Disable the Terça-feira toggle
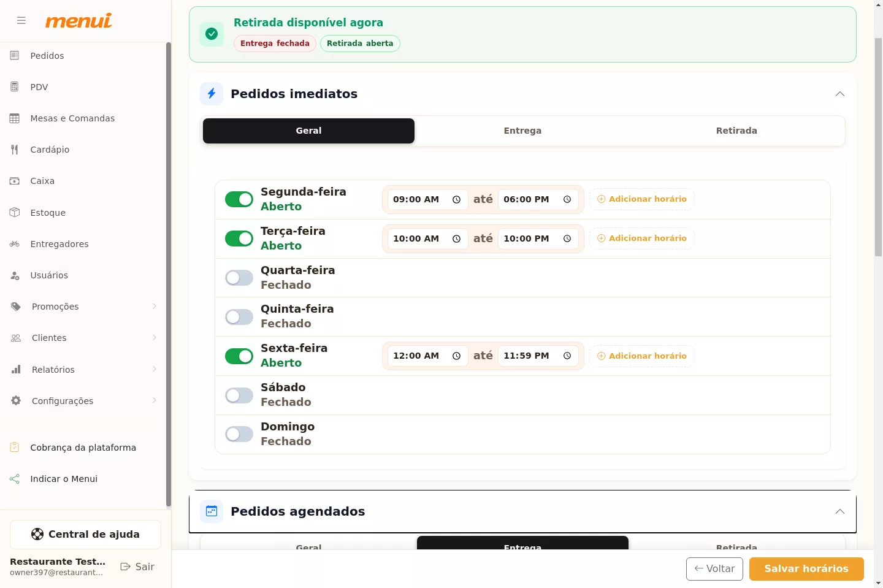 [x=239, y=239]
